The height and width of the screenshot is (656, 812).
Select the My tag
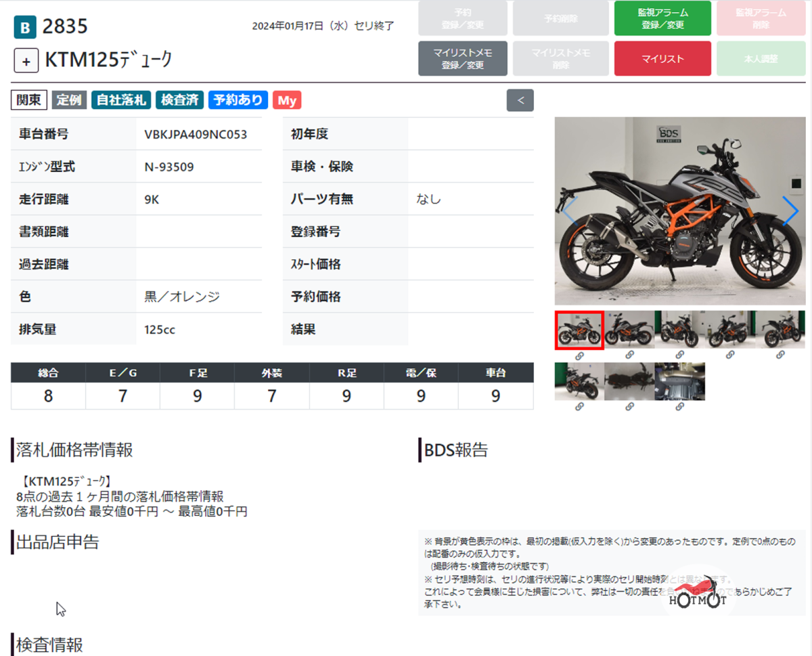(287, 100)
